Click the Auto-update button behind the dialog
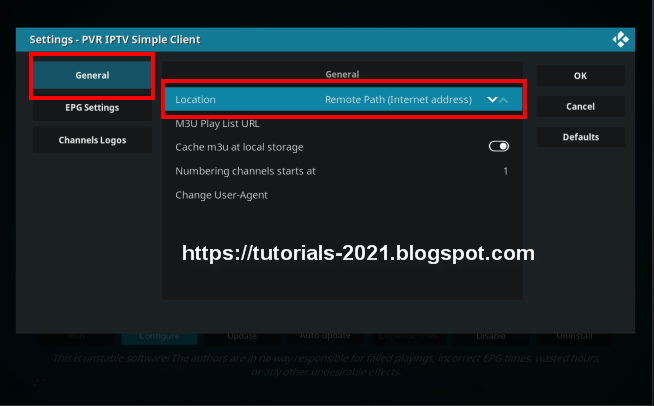Viewport: 654px width, 406px height. click(x=325, y=338)
